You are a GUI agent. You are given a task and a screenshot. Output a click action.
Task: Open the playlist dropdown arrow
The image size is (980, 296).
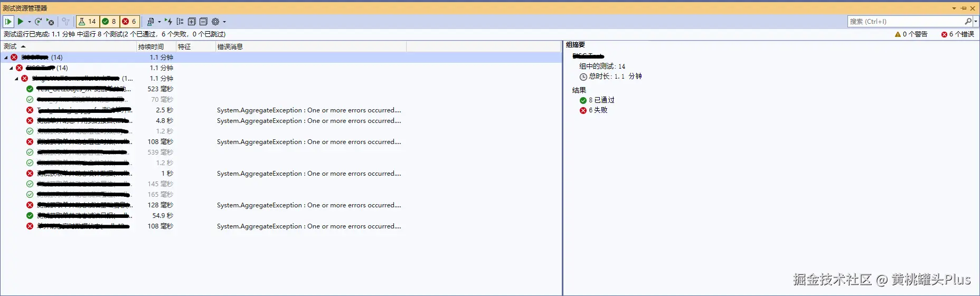coord(159,22)
